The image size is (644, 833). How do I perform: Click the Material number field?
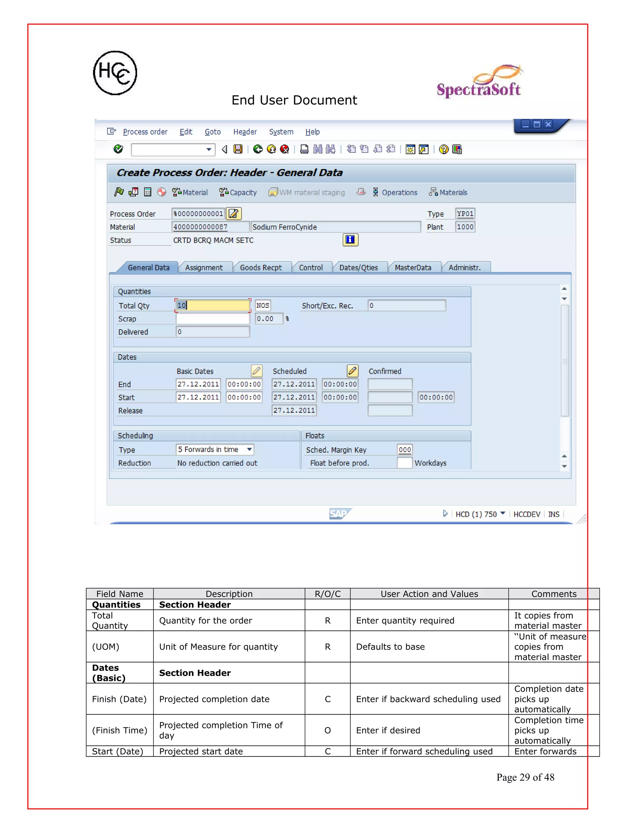(211, 227)
